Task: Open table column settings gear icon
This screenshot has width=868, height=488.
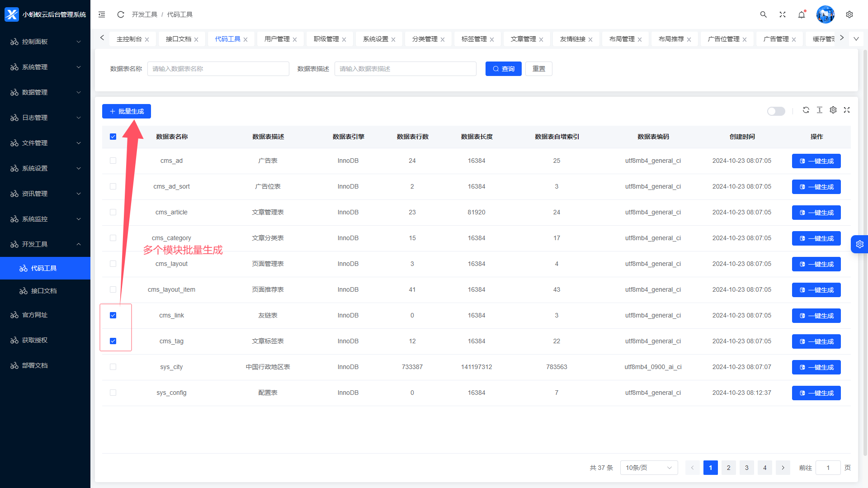Action: pyautogui.click(x=833, y=110)
